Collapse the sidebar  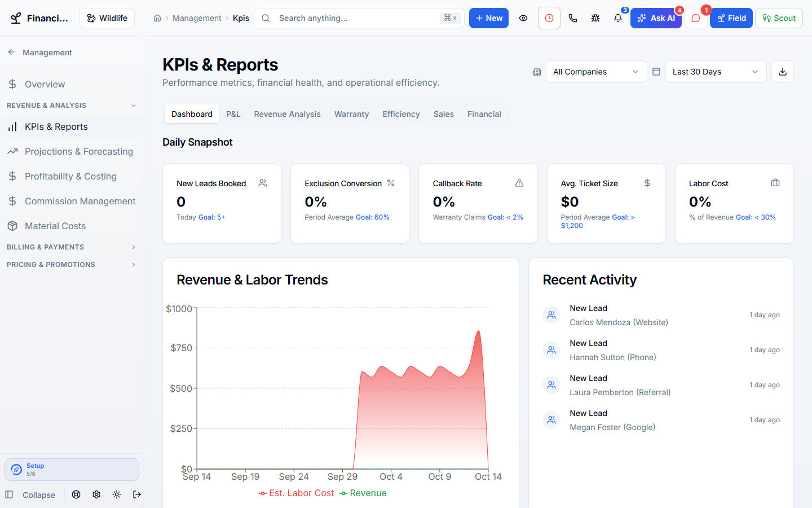tap(30, 495)
